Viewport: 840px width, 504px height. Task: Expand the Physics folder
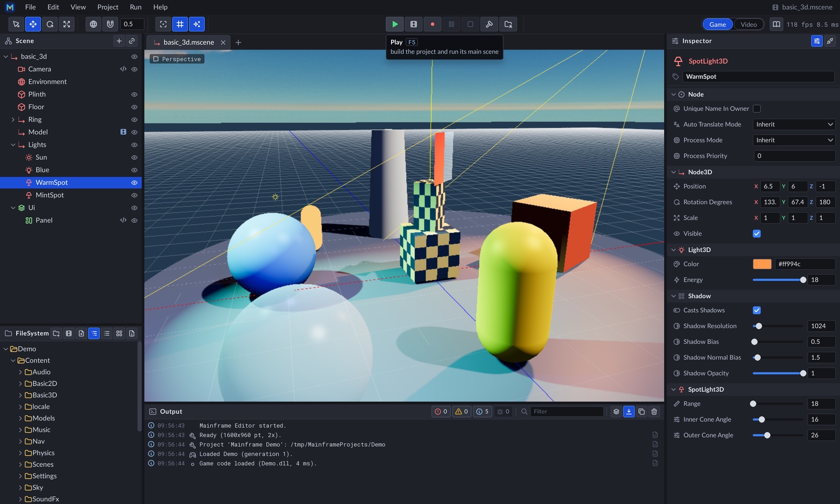(x=20, y=453)
